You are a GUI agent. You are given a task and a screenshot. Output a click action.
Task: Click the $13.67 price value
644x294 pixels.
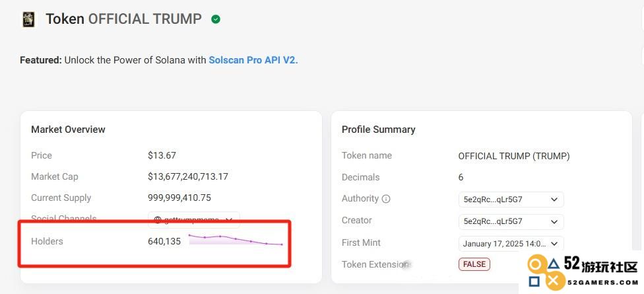(x=162, y=155)
